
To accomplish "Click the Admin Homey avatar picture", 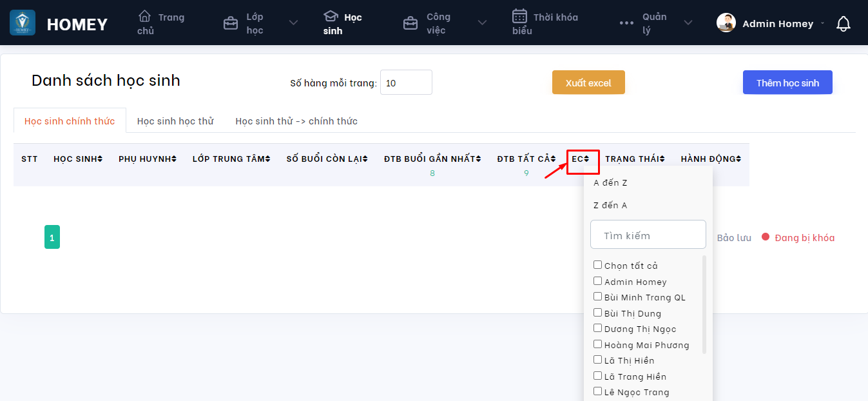I will 726,23.
